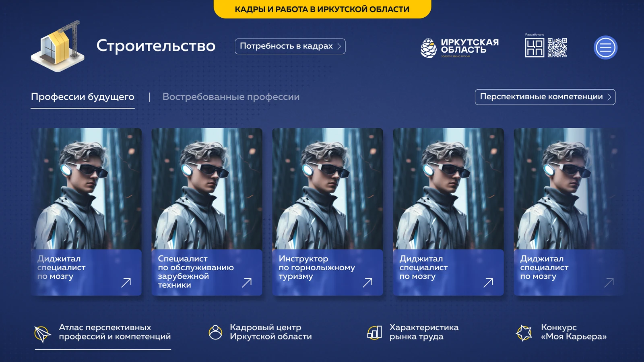Click the Иркутская область pinecone logo
Image resolution: width=644 pixels, height=362 pixels.
[x=428, y=48]
